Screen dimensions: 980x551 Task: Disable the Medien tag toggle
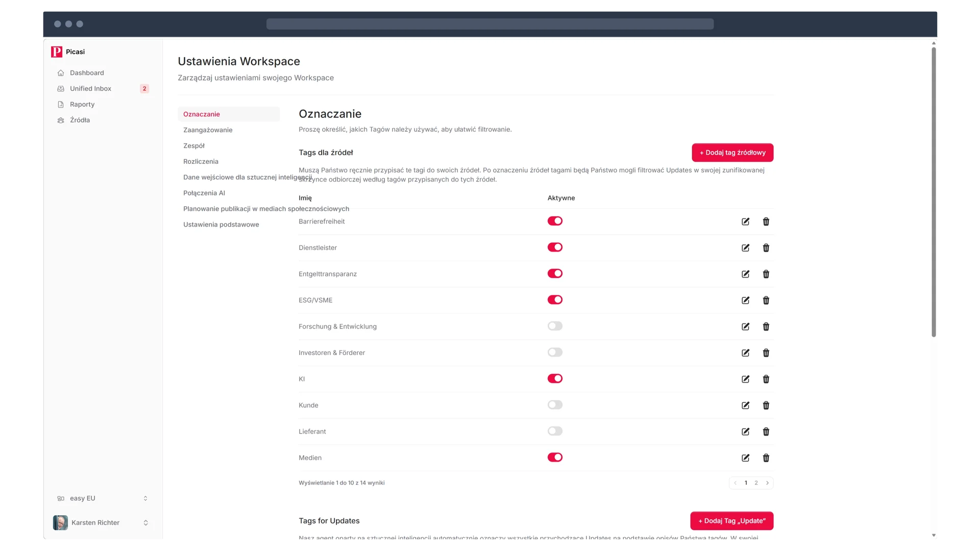(x=555, y=458)
